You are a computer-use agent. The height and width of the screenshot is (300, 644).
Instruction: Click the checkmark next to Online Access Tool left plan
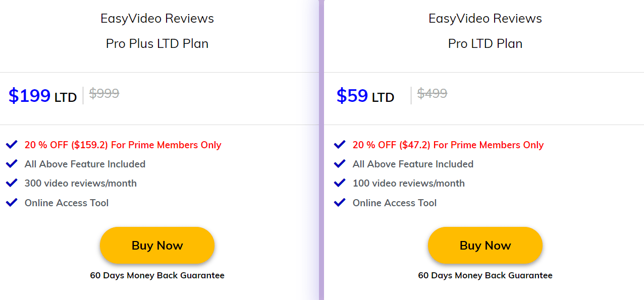(12, 203)
